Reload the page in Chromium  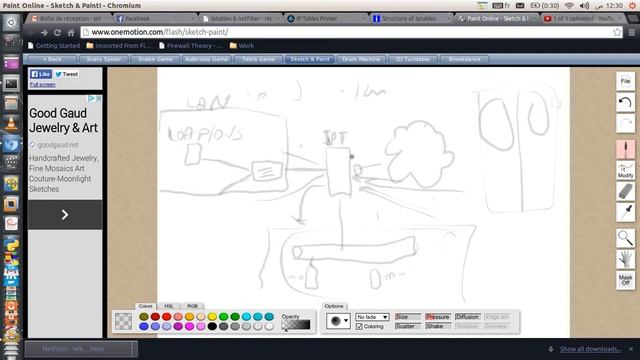pyautogui.click(x=58, y=33)
